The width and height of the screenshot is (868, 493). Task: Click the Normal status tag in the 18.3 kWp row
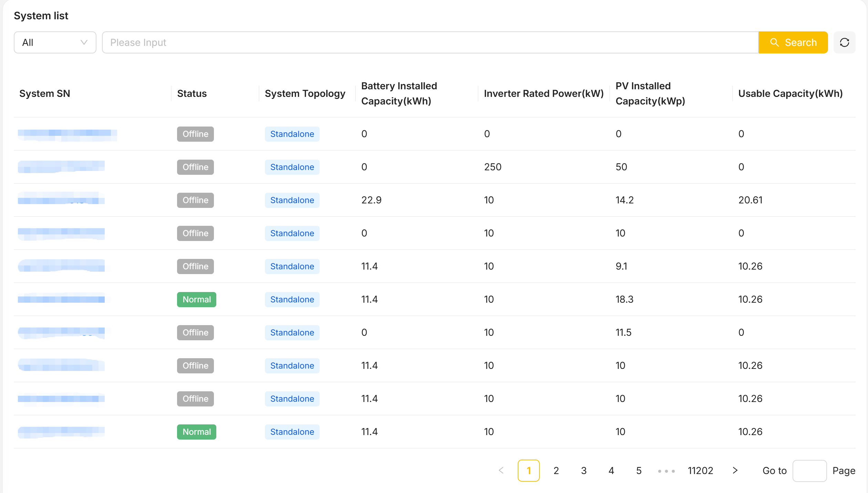pos(197,299)
